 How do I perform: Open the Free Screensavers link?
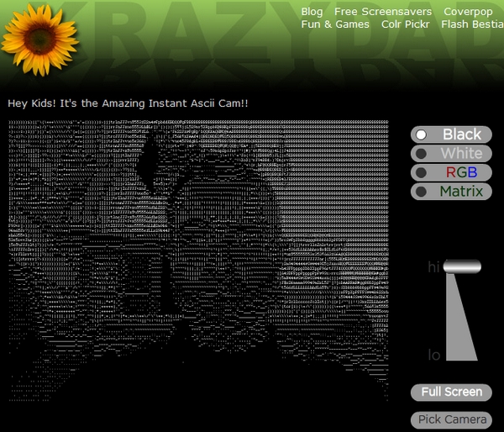point(383,12)
